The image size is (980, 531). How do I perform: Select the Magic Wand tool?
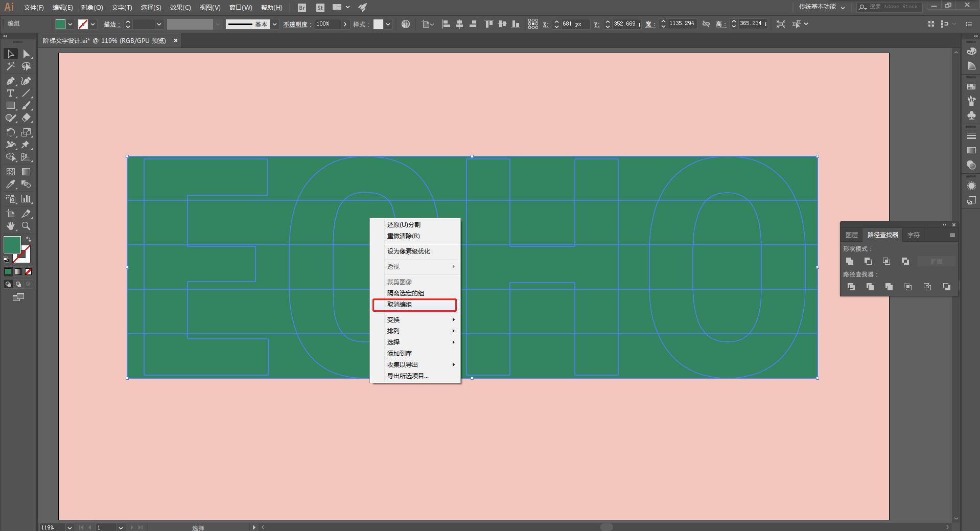[10, 66]
